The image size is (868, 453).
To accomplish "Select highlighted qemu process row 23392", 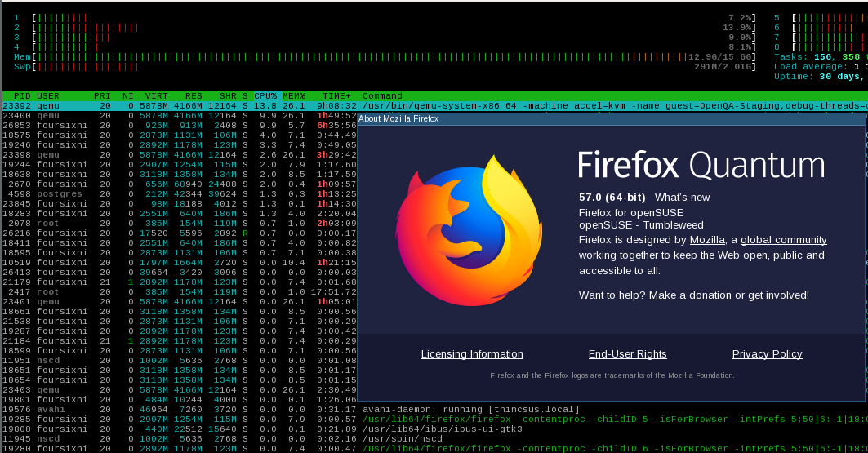I will pyautogui.click(x=435, y=106).
